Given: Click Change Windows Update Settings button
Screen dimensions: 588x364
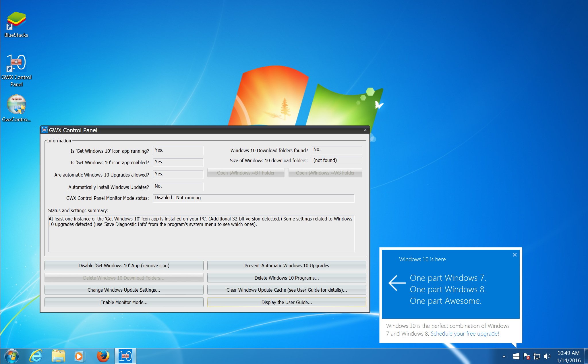Looking at the screenshot, I should tap(123, 290).
